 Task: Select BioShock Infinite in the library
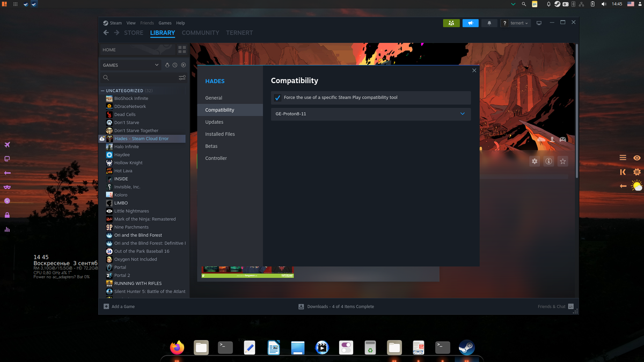pos(131,98)
